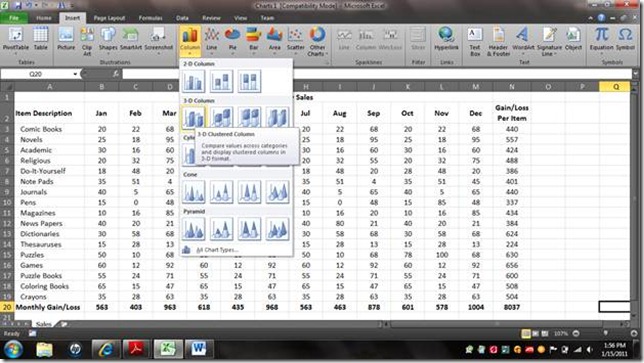The width and height of the screenshot is (644, 363).
Task: Click the Slicer filter icon
Action: coord(418,39)
